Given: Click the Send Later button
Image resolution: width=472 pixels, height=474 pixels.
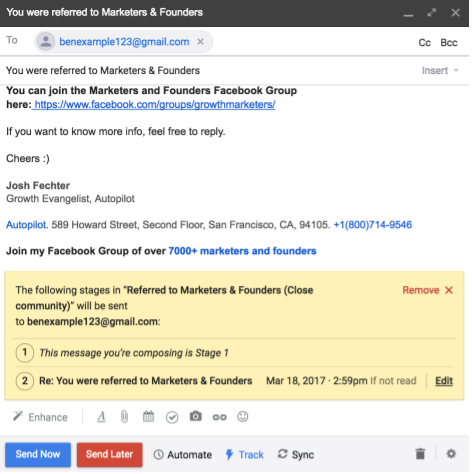Looking at the screenshot, I should point(110,454).
